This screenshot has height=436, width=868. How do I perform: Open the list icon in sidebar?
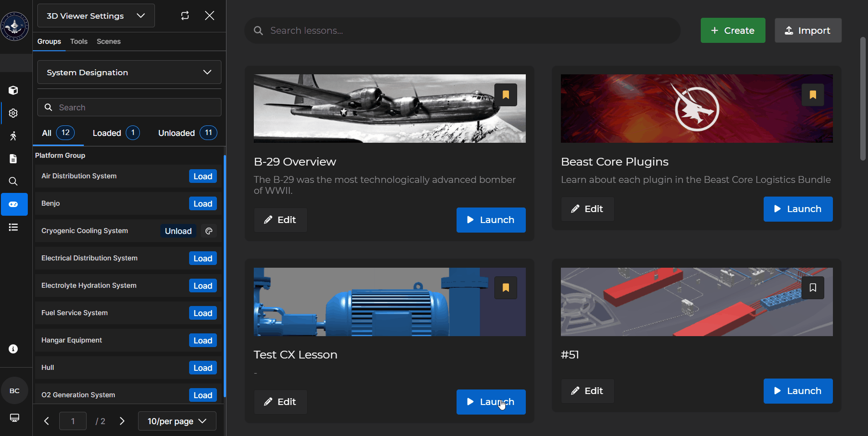pyautogui.click(x=13, y=227)
